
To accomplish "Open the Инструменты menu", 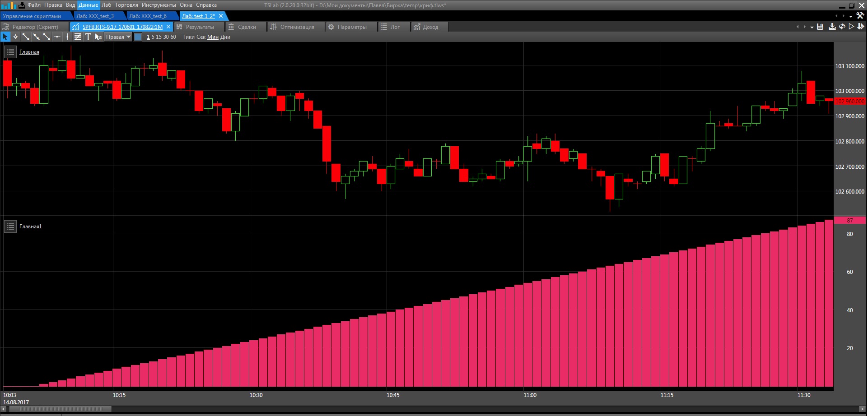I will (x=159, y=5).
